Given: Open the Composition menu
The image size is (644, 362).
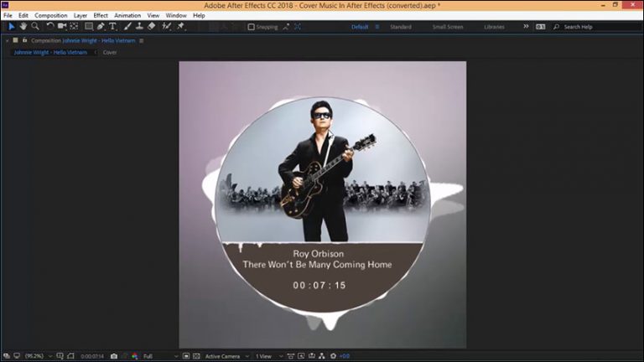Looking at the screenshot, I should (x=50, y=15).
